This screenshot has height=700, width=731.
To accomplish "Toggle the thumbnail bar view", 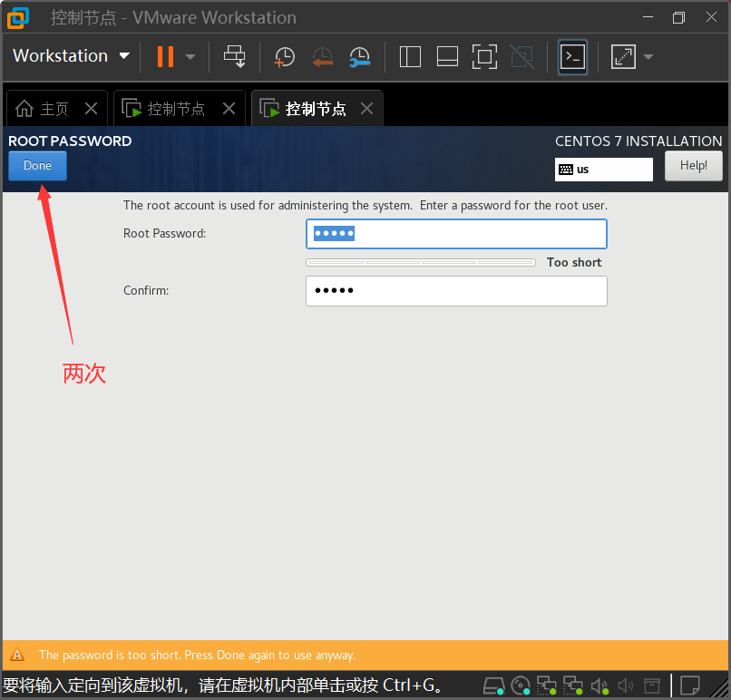I will coord(447,57).
